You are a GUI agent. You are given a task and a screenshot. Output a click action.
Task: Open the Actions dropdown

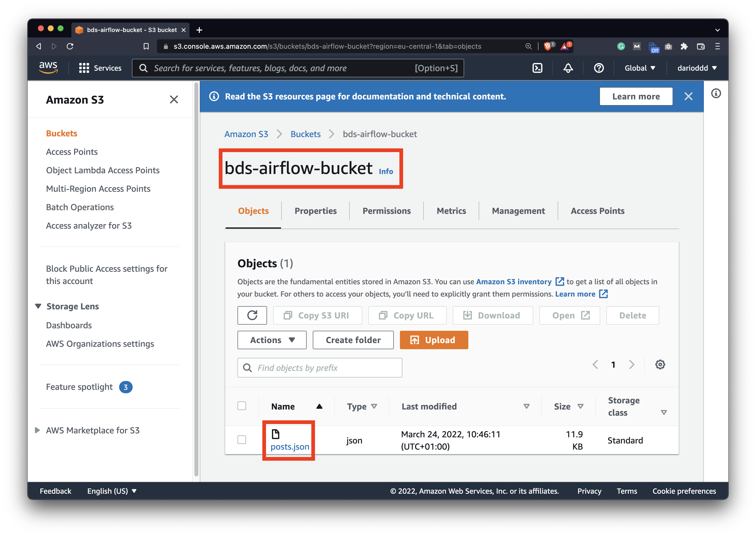(x=272, y=340)
